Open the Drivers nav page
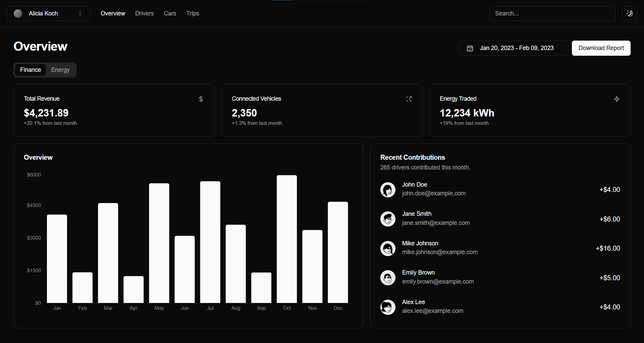Screen dimensions: 644x343 pos(144,13)
